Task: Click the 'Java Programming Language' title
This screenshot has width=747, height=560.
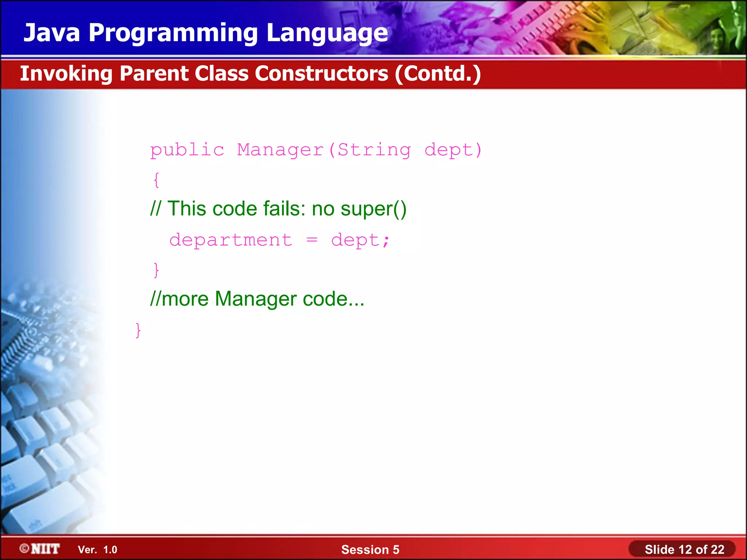Action: coord(206,33)
